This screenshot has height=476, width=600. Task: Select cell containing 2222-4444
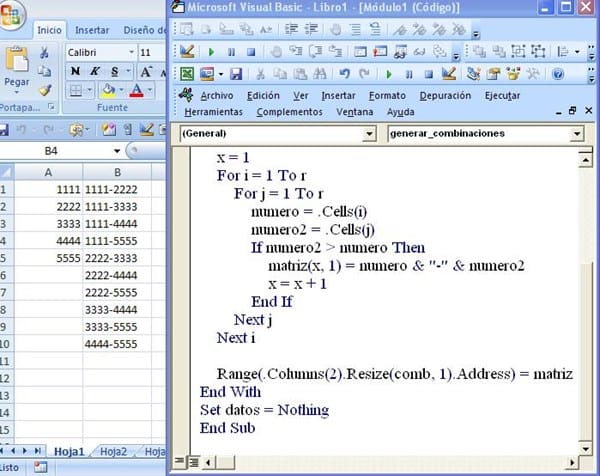tap(117, 275)
